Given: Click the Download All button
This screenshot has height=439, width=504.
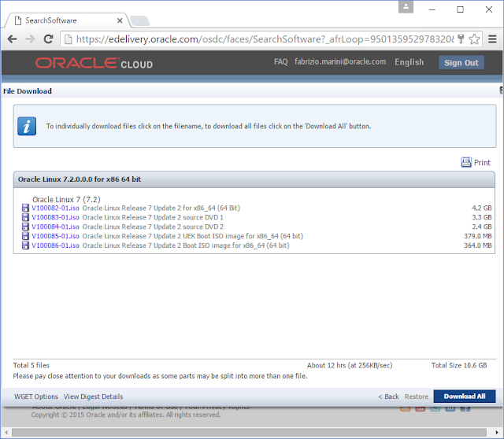Looking at the screenshot, I should pyautogui.click(x=465, y=397).
